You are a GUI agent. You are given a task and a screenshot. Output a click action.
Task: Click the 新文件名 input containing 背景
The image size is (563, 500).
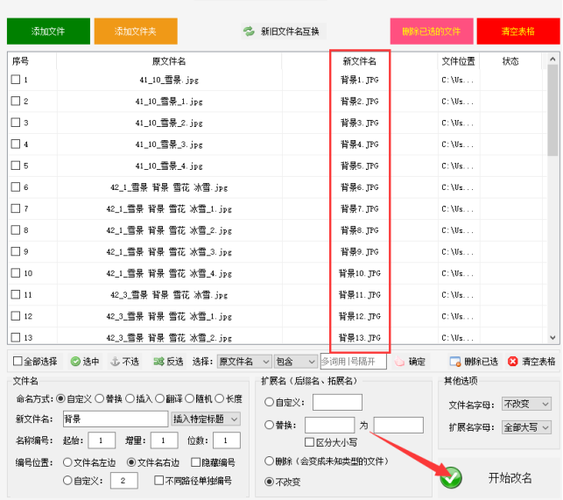116,419
